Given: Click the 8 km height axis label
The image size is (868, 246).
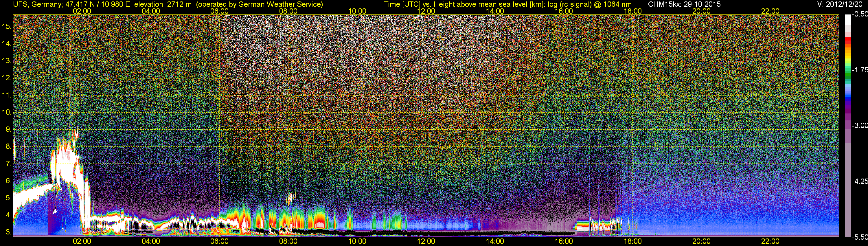Looking at the screenshot, I should click(x=8, y=147).
